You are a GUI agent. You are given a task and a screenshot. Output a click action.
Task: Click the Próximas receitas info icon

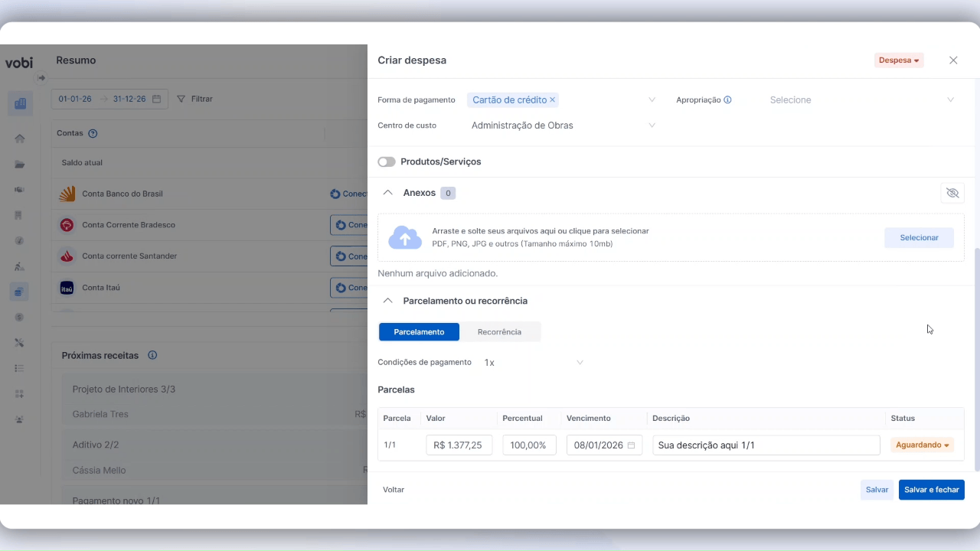click(152, 355)
